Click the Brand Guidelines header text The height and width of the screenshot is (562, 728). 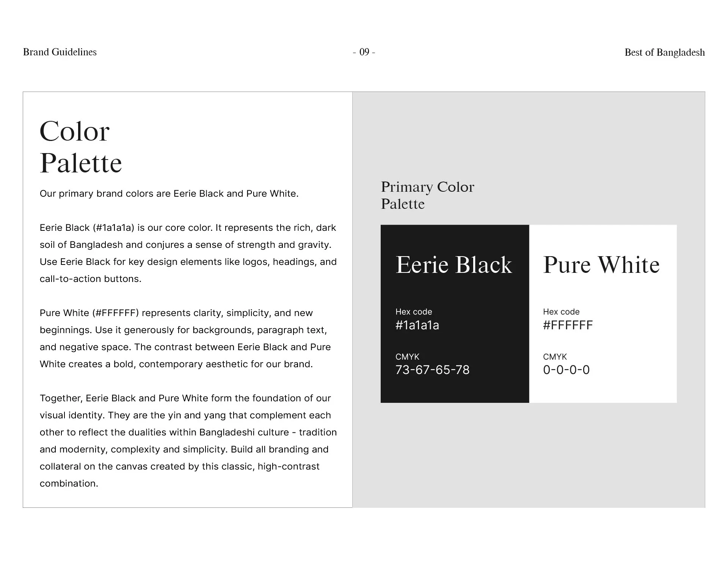click(60, 52)
